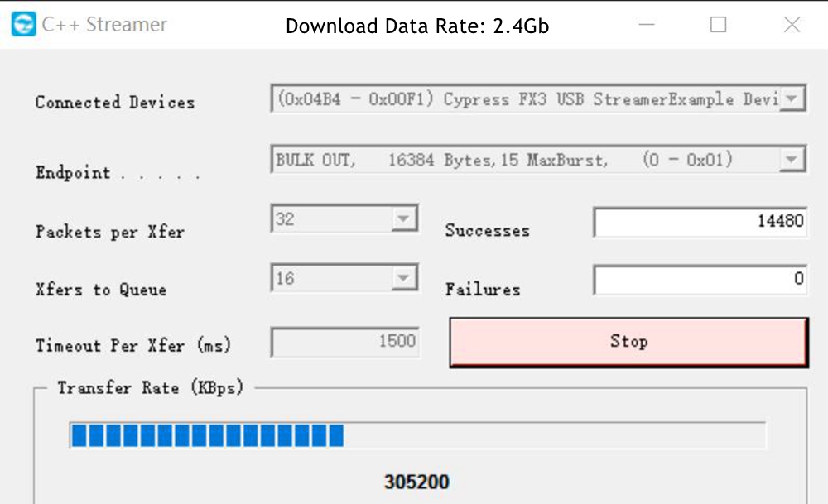Select the Cypress FX3 device combo box

tap(526, 99)
